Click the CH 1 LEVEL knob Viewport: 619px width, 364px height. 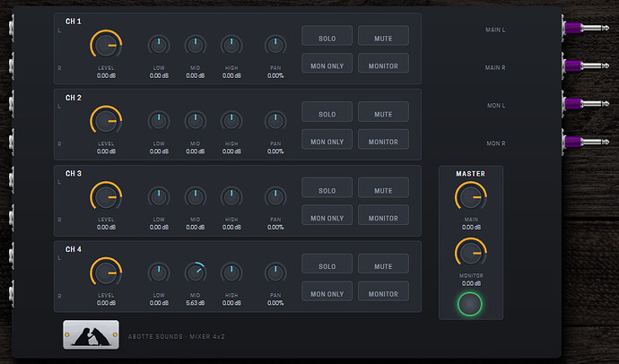click(106, 45)
